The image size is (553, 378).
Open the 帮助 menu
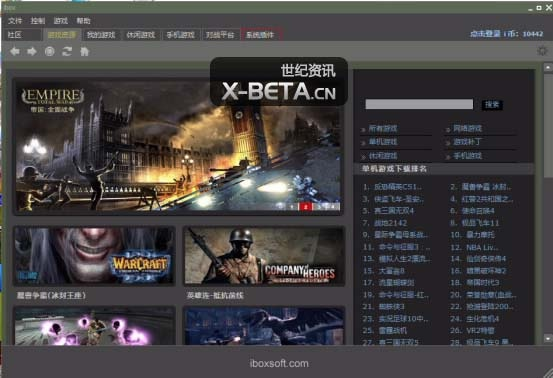(84, 21)
